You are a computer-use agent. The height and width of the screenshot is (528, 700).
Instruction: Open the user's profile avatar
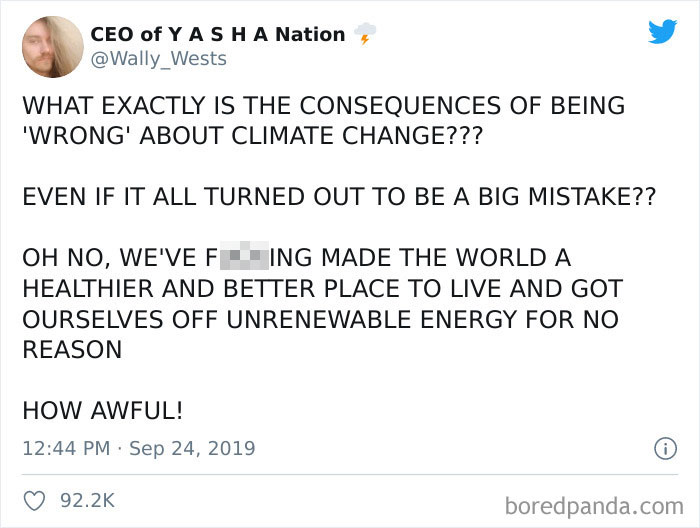click(x=51, y=46)
